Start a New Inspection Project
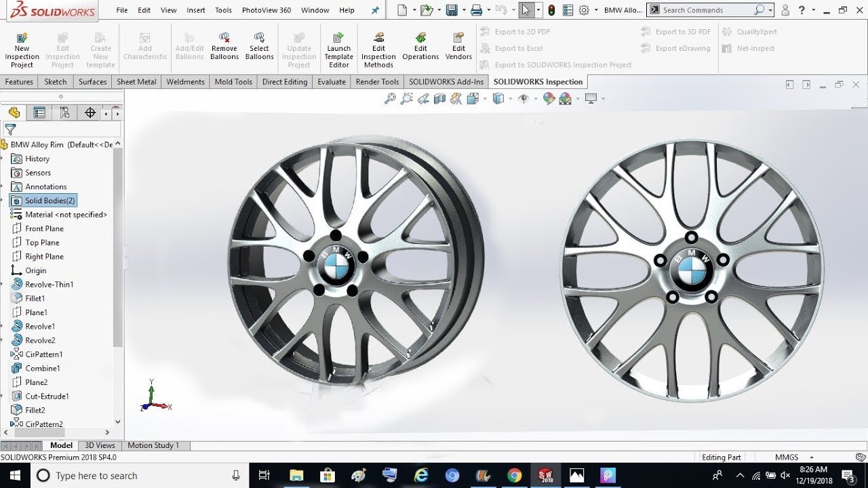The height and width of the screenshot is (488, 868). click(22, 50)
